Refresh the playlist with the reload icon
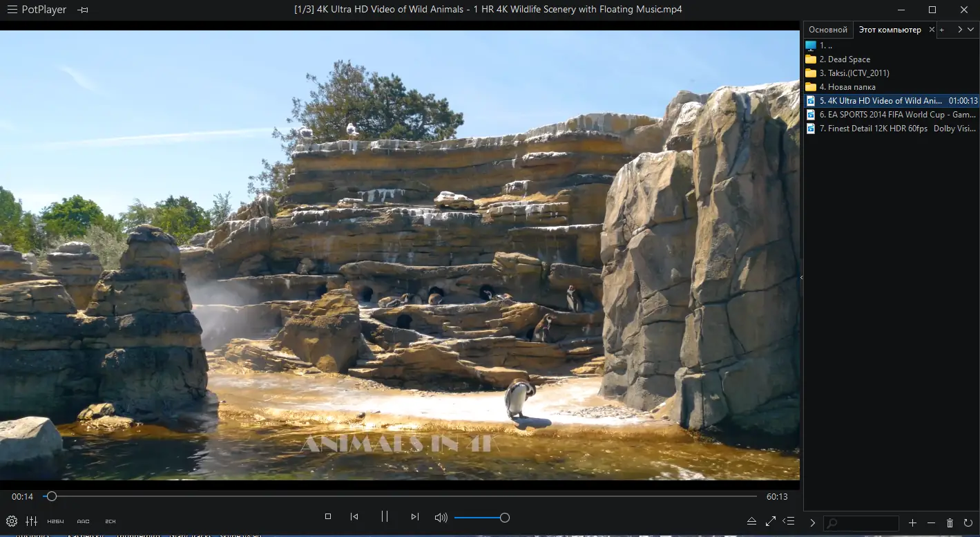This screenshot has height=537, width=980. click(x=968, y=523)
